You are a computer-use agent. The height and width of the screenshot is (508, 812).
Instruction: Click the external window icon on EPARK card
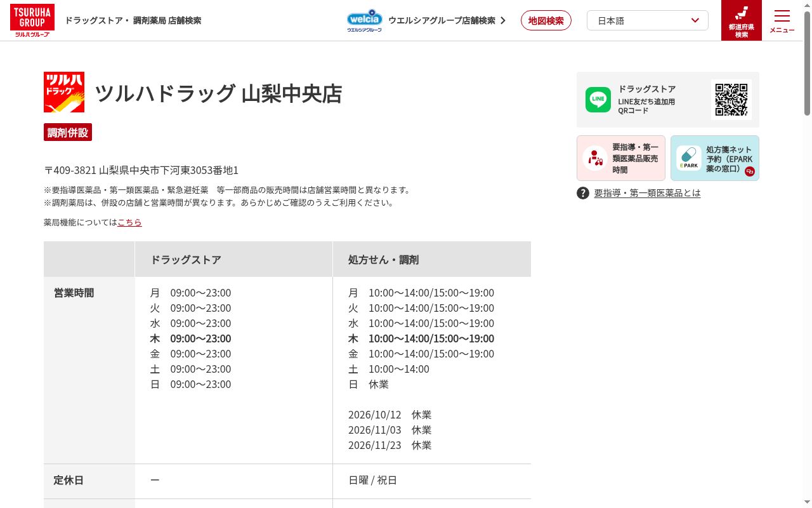pos(750,171)
